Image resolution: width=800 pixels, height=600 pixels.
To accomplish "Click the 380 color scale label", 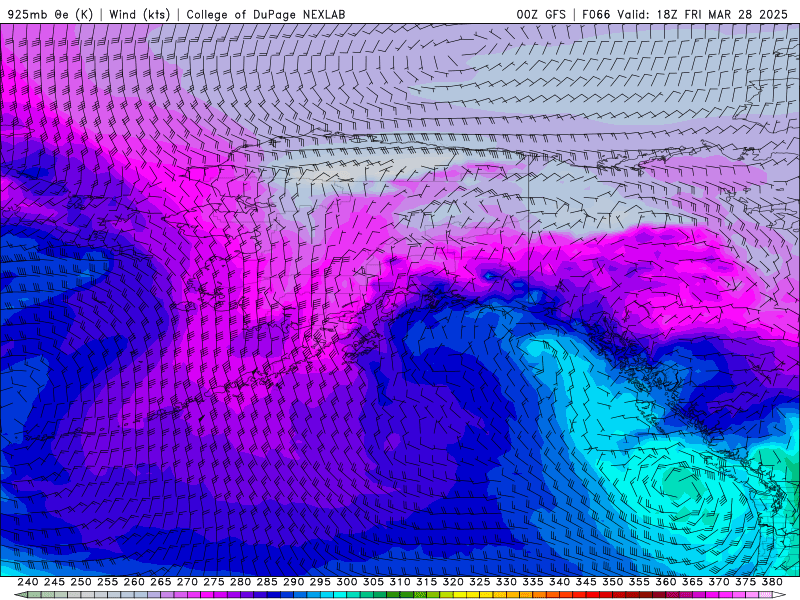I will pyautogui.click(x=772, y=582).
